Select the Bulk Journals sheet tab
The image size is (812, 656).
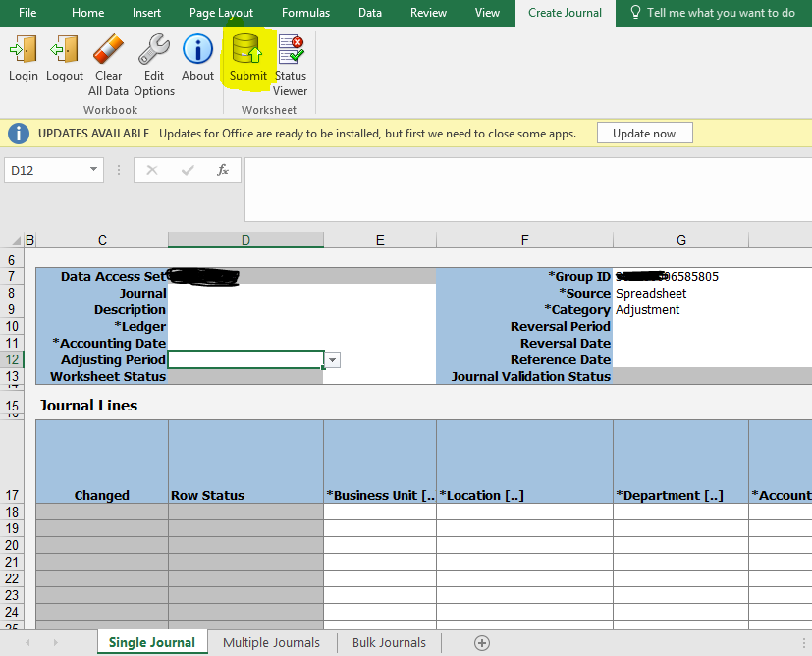pyautogui.click(x=389, y=642)
